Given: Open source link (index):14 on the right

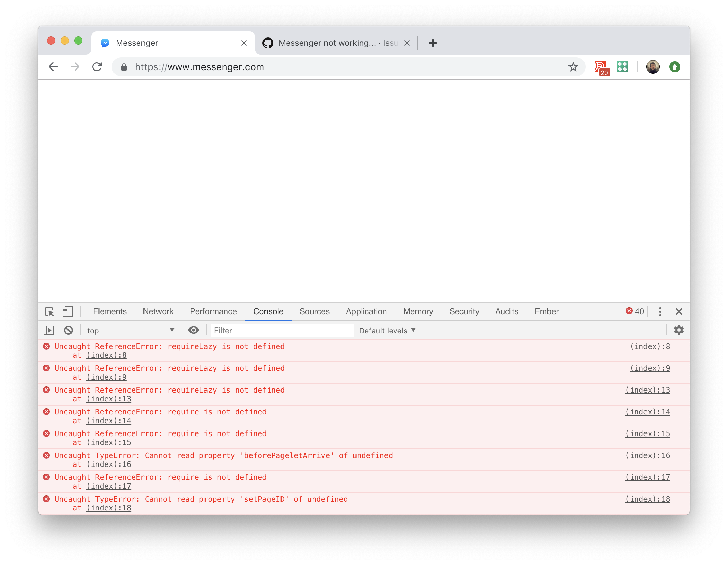Looking at the screenshot, I should click(x=648, y=412).
